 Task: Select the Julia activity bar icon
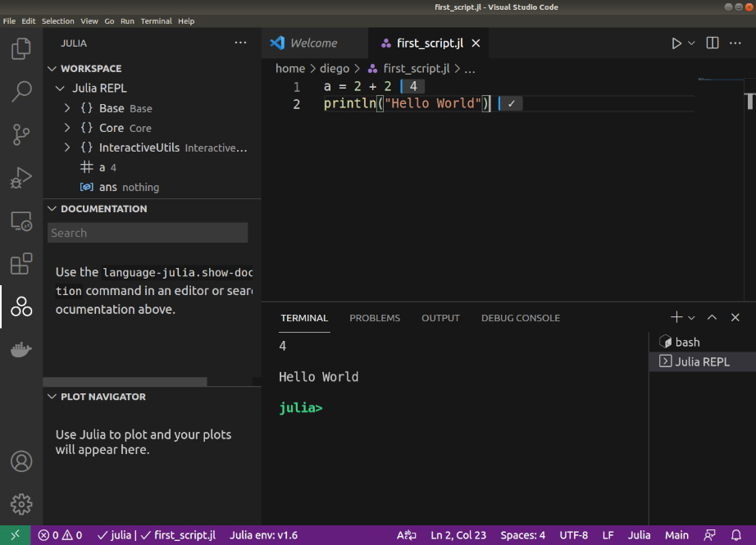pyautogui.click(x=21, y=307)
